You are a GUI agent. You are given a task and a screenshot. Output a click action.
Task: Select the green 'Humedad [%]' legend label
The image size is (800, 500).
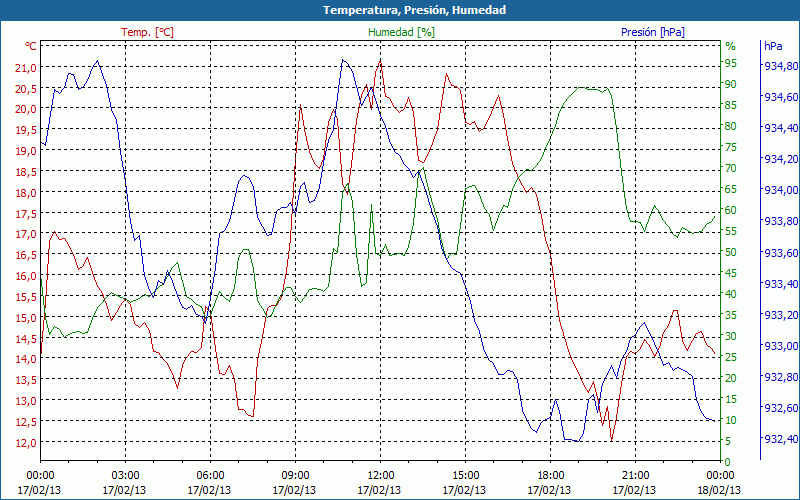[x=402, y=32]
